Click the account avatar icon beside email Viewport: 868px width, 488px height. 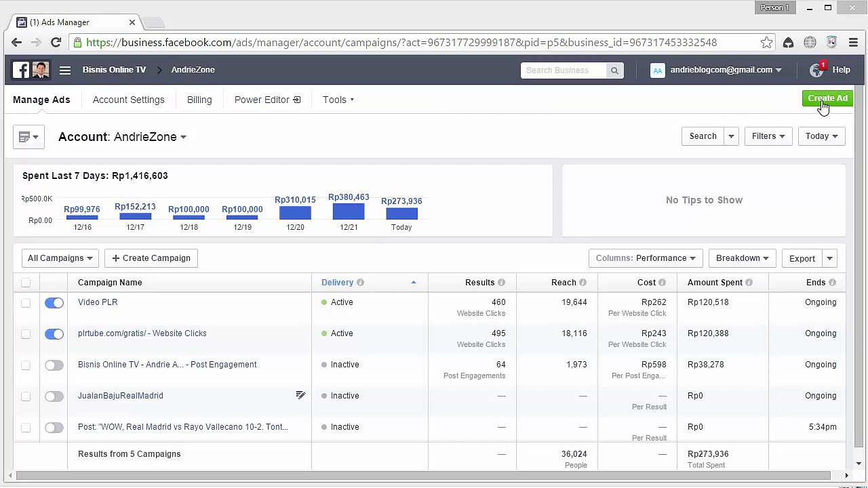[x=657, y=70]
